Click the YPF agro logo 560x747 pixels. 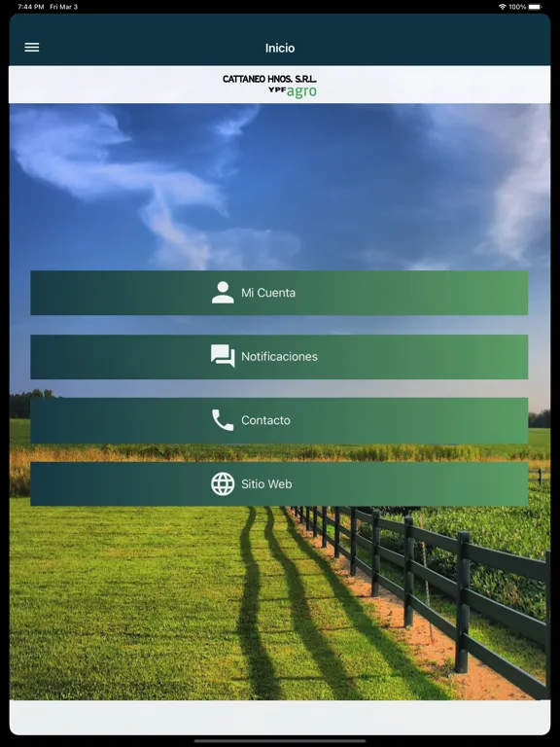(x=293, y=91)
